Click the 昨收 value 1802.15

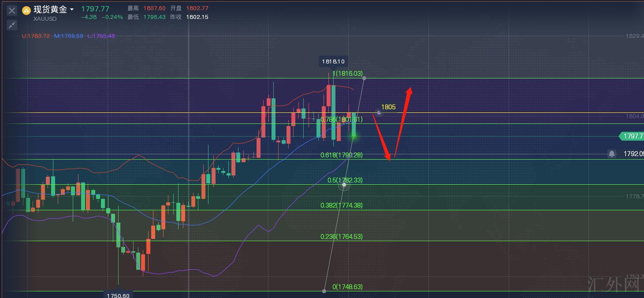[x=197, y=17]
